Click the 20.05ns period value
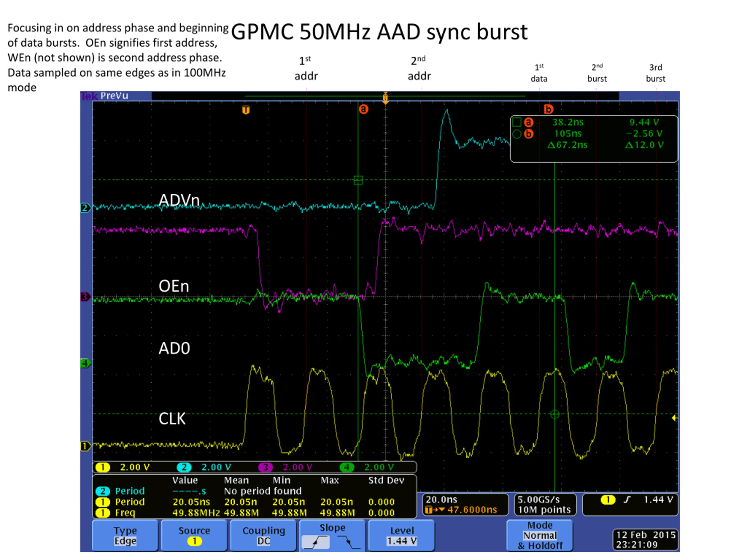This screenshot has width=747, height=560. pos(191,502)
